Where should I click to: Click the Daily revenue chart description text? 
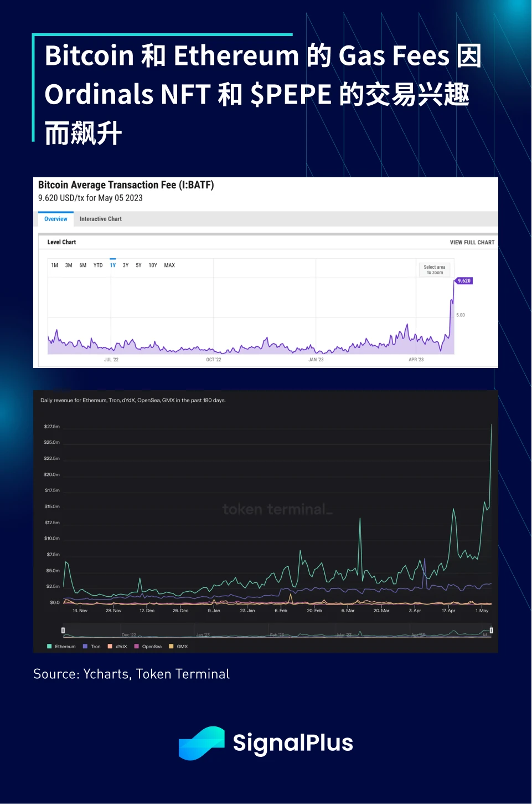(x=133, y=400)
